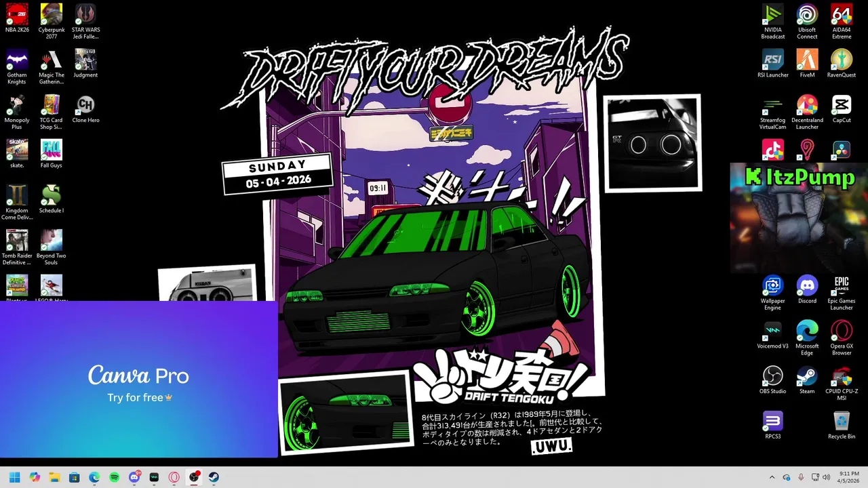The width and height of the screenshot is (868, 488).
Task: Click the Canva Pro Try for free link
Action: click(x=140, y=397)
